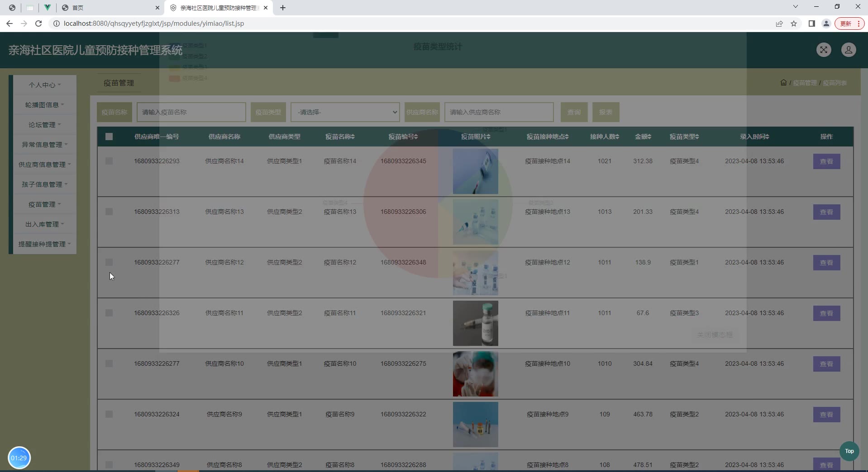Check the row for 供应商名称14
This screenshot has height=472, width=868.
click(109, 161)
